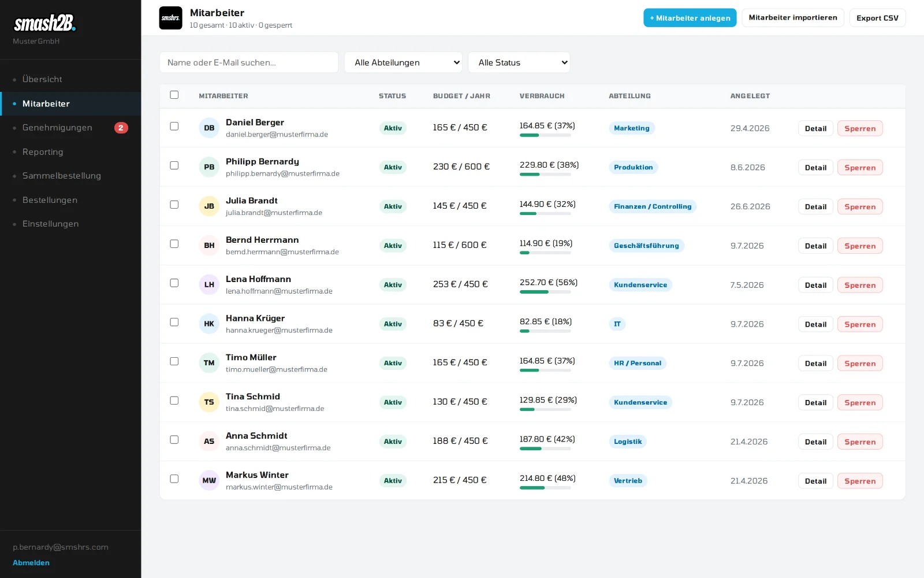The width and height of the screenshot is (924, 578).
Task: Click the account email p.bernardy@smshrs.com
Action: pos(61,547)
